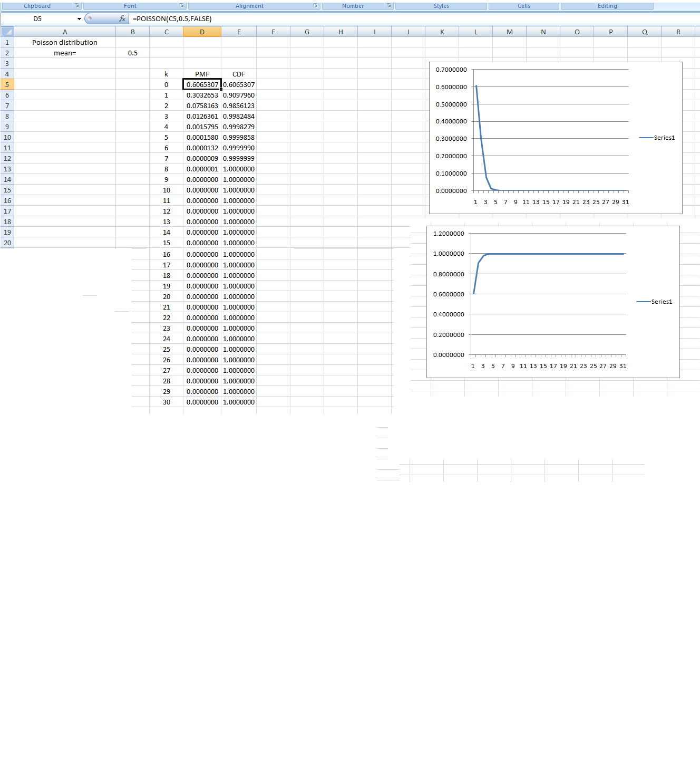This screenshot has width=700, height=781.
Task: Select the Poisson distribution title cell
Action: [x=65, y=42]
